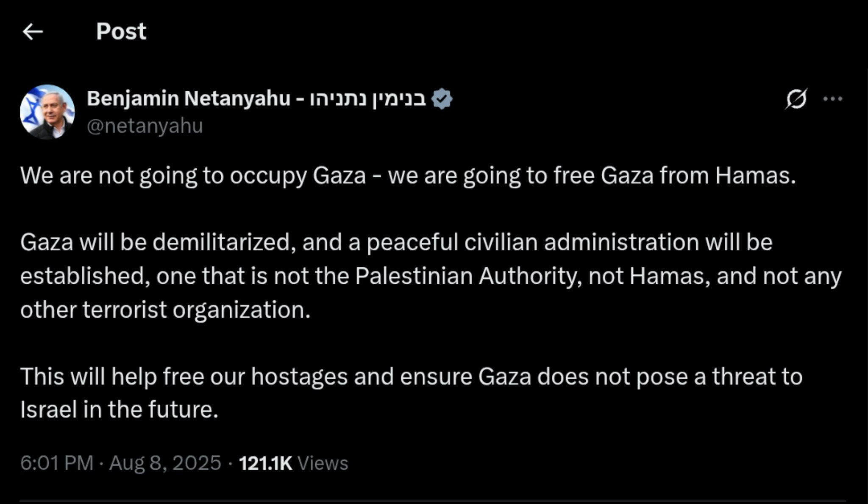Open the @netanyahu handle link
Image resolution: width=868 pixels, height=504 pixels.
pyautogui.click(x=145, y=126)
